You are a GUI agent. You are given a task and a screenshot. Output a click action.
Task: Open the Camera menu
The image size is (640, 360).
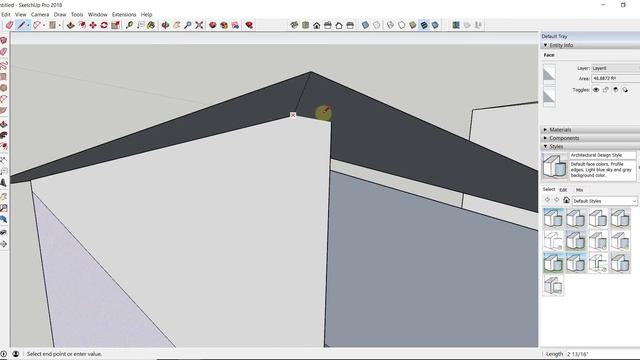[x=40, y=14]
